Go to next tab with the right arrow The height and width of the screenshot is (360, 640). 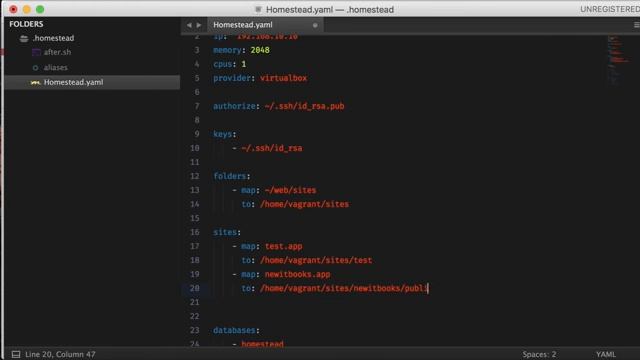(199, 25)
